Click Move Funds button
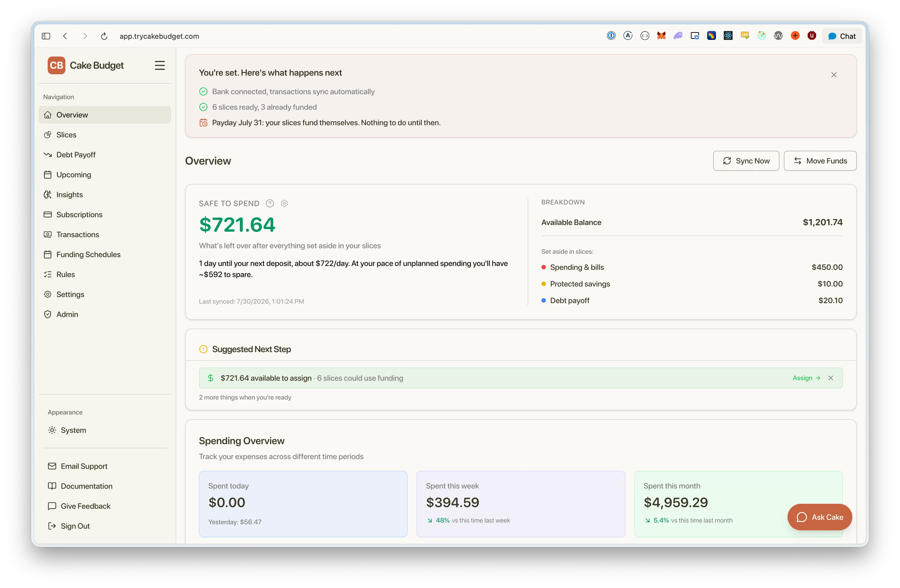Viewport: 900px width, 588px height. coord(820,161)
